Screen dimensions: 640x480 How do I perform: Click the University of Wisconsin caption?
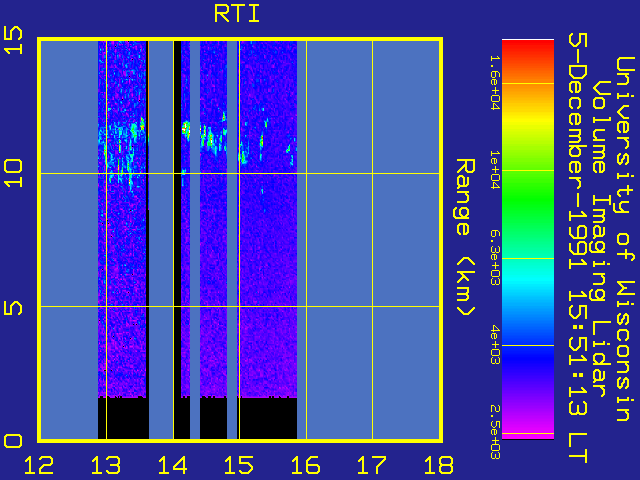(x=624, y=239)
